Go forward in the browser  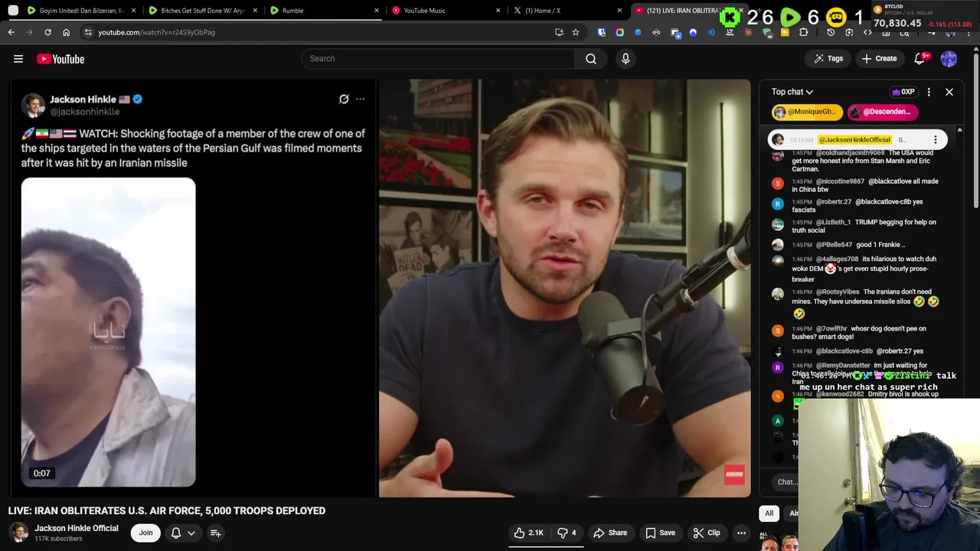click(x=30, y=32)
